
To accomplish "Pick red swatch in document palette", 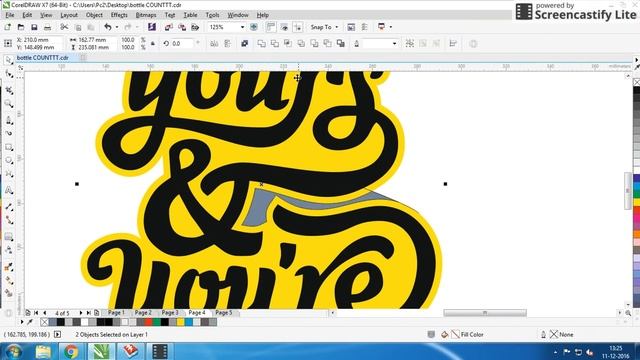I will click(149, 322).
